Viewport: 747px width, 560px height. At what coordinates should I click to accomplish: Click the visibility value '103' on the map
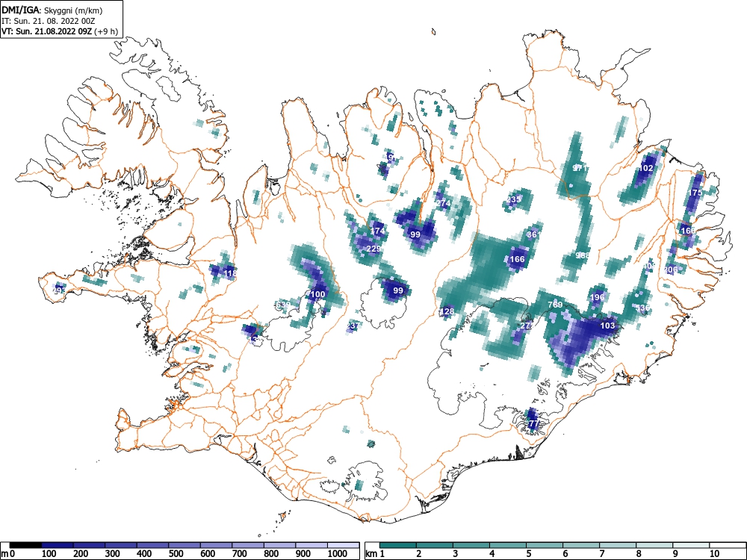607,326
